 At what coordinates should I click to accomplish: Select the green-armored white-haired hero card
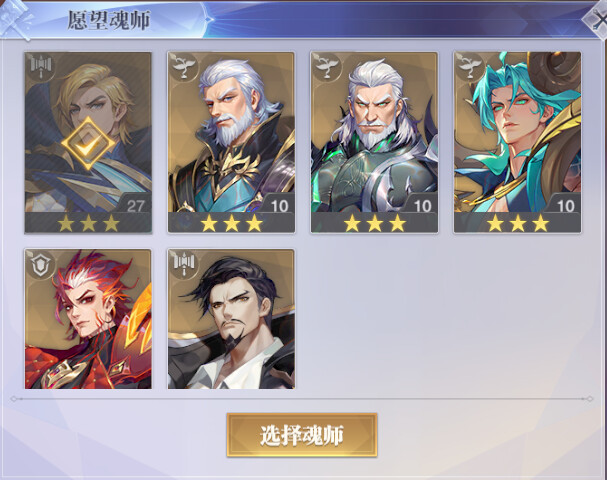tap(374, 142)
